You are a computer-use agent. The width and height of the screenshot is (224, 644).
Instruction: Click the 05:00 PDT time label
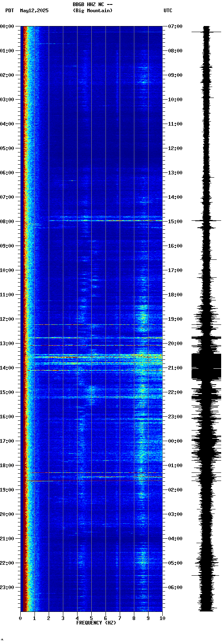7,148
